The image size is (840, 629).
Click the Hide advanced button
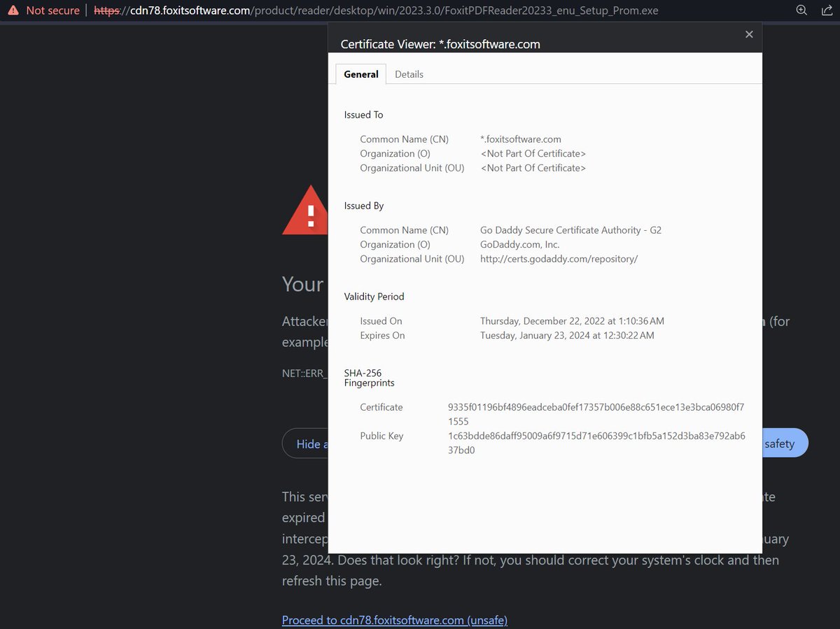[x=306, y=444]
